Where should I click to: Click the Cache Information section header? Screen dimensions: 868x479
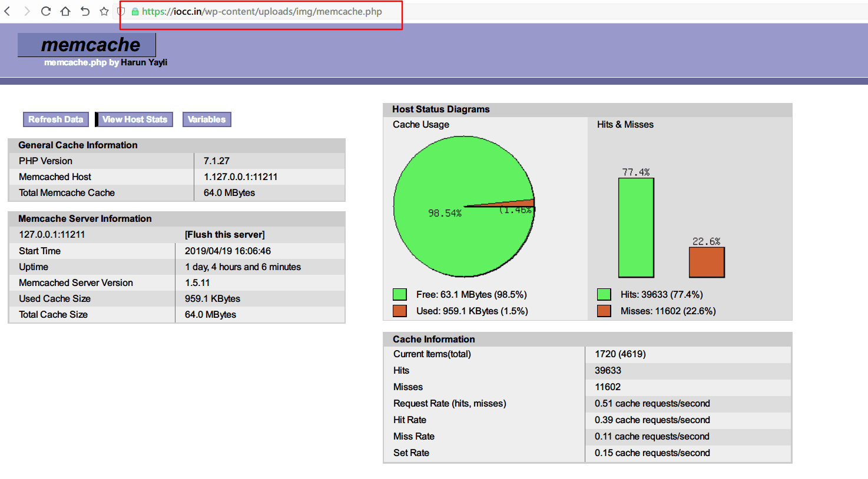434,340
